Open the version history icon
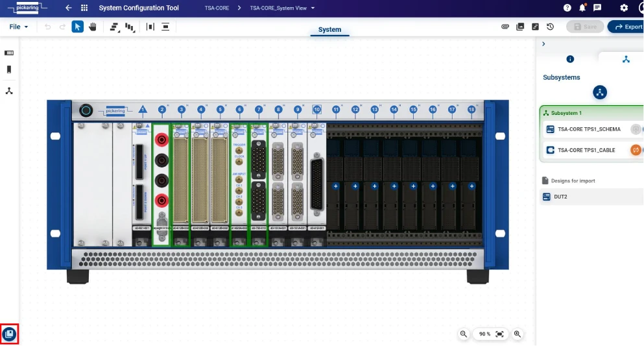 click(550, 27)
